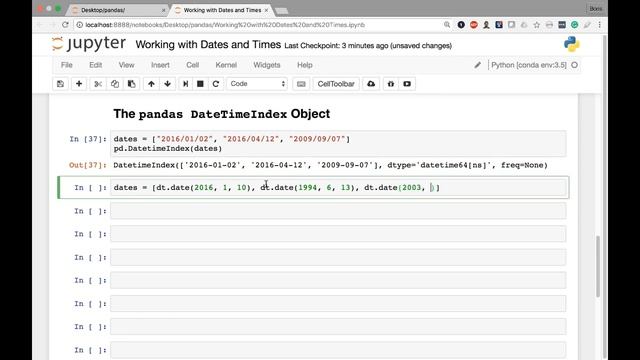Cut selected cells with scissors icon

98,84
